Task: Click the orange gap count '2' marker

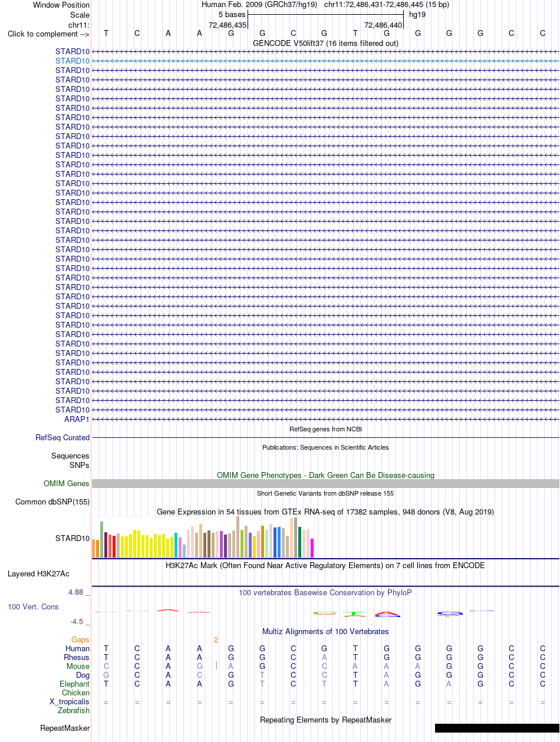Action: pyautogui.click(x=216, y=639)
